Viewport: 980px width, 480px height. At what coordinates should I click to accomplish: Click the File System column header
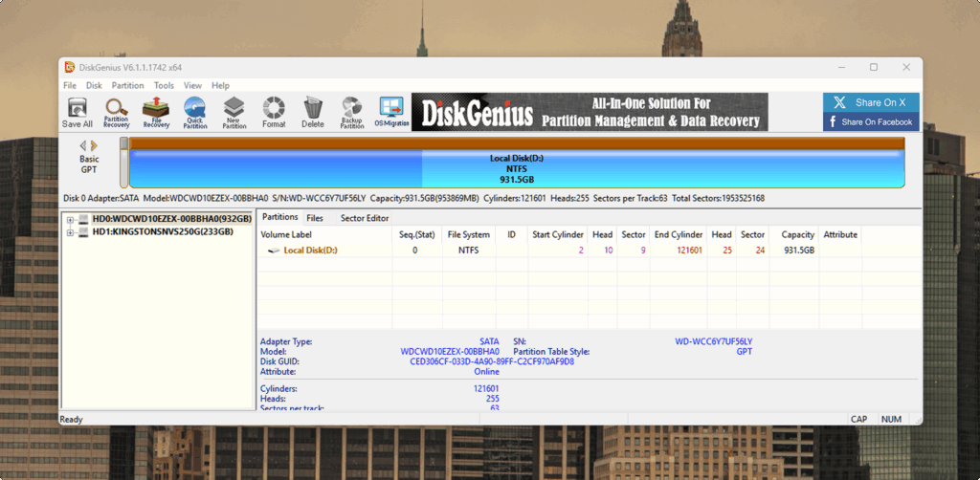(x=469, y=234)
